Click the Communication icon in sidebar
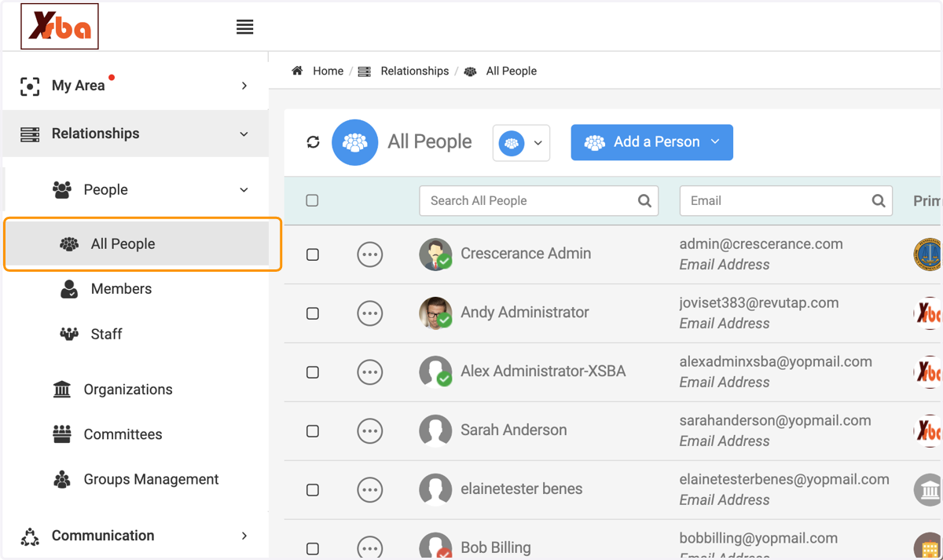The height and width of the screenshot is (560, 943). [30, 536]
